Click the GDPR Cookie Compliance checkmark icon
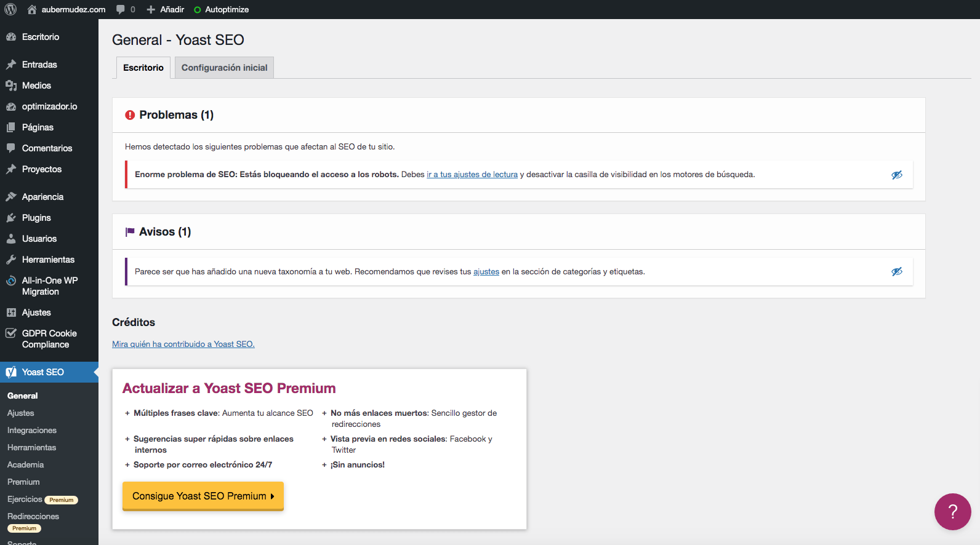Viewport: 980px width, 545px height. [11, 333]
